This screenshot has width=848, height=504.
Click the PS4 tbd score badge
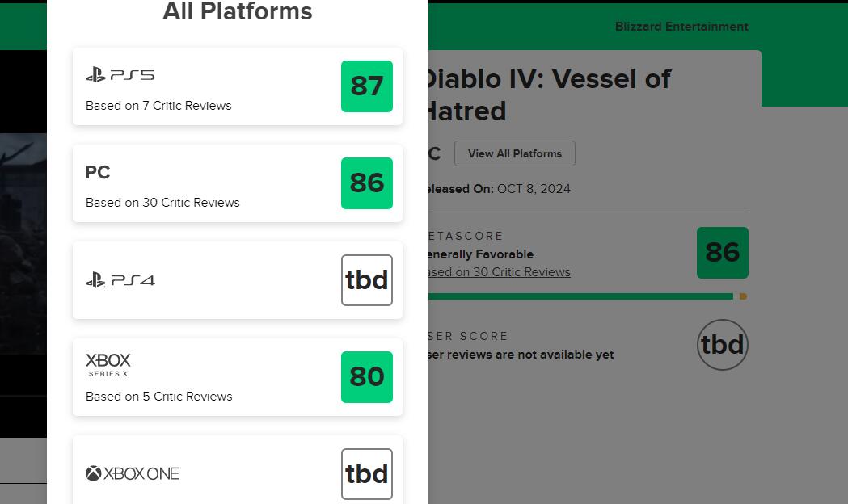pyautogui.click(x=367, y=280)
